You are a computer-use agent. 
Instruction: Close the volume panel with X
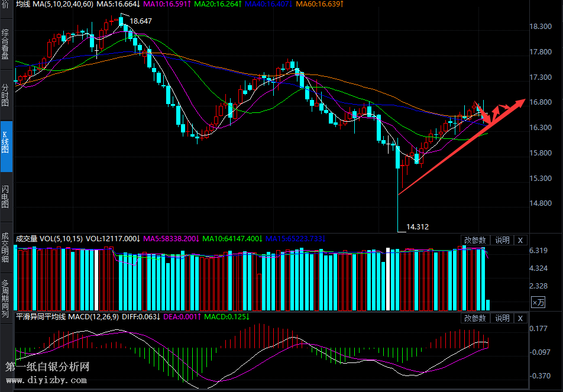point(520,240)
